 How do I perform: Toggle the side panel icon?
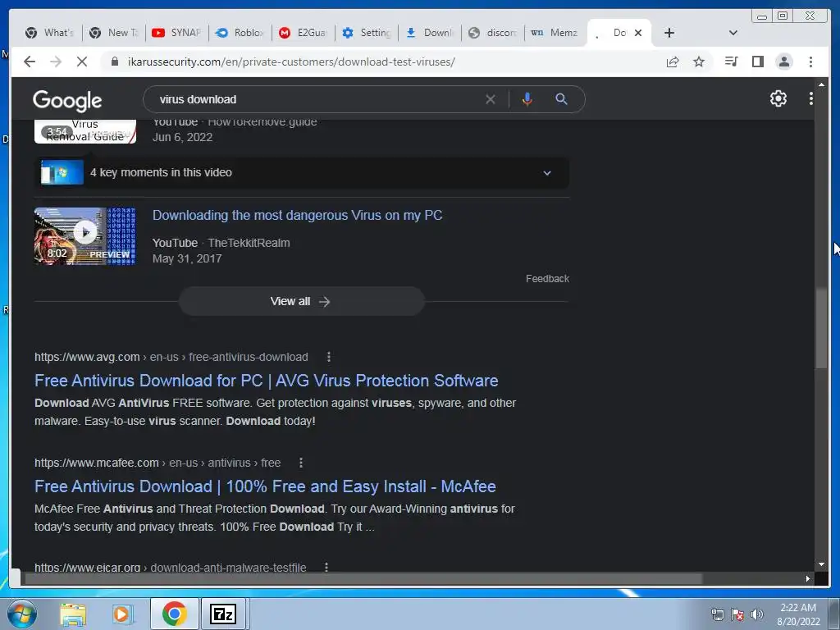click(757, 62)
